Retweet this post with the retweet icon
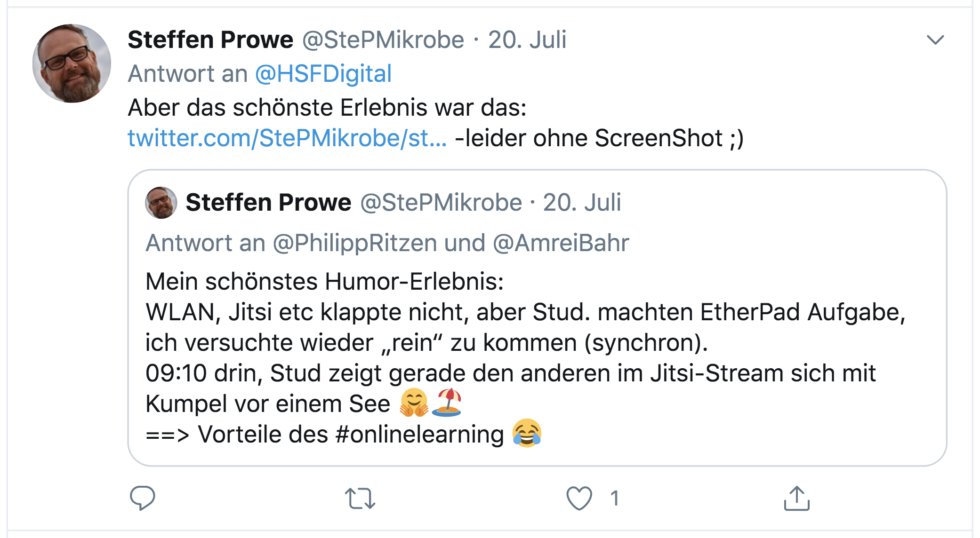980x538 pixels. 360,498
